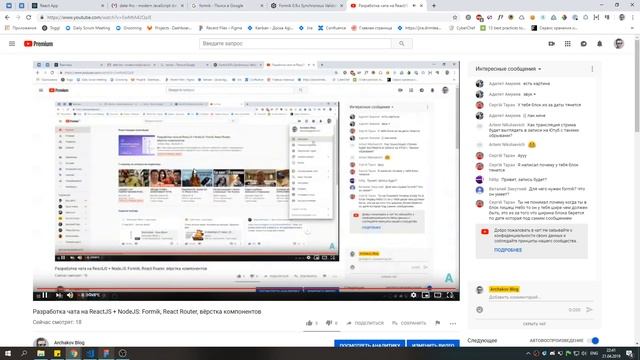Go back with the browser back arrow
Screen dimensions: 640x360
[7, 17]
